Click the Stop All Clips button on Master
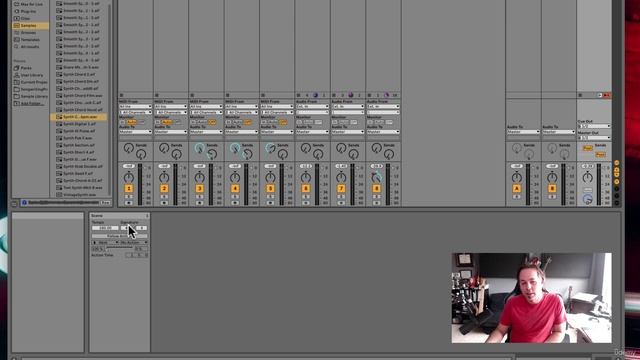Viewport: 640px width, 360px height. pos(580,95)
